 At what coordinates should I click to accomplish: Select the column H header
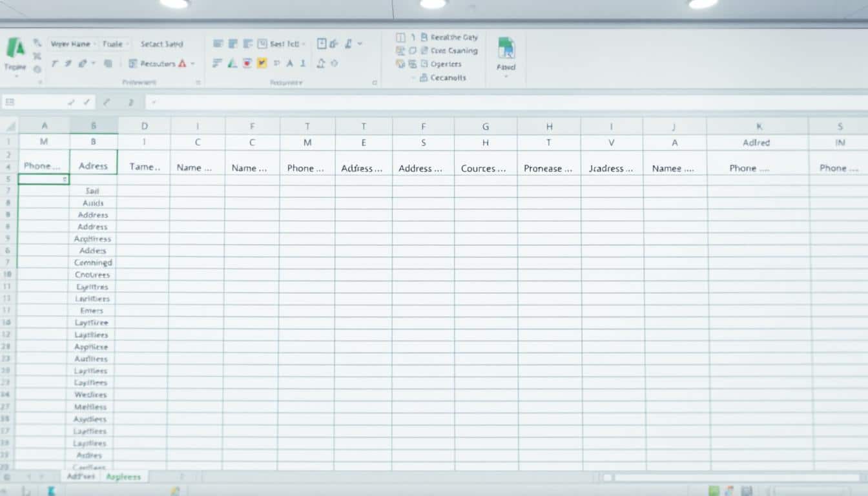click(549, 127)
